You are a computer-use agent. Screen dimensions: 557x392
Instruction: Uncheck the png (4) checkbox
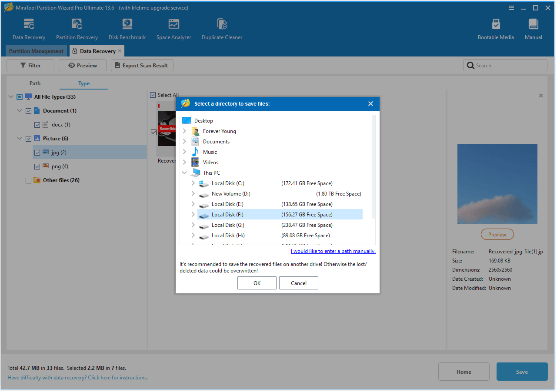37,166
